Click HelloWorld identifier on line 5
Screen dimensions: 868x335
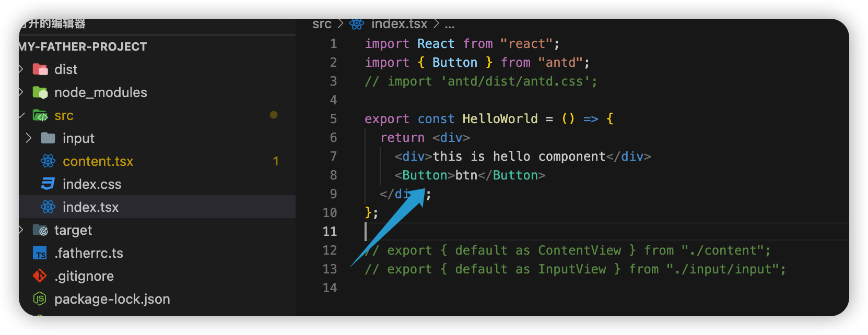click(x=500, y=119)
